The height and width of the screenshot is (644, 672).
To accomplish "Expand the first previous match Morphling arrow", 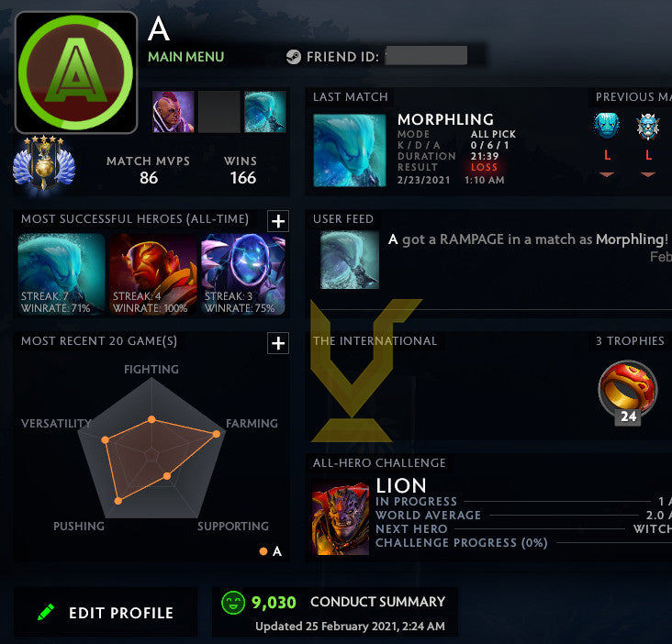I will point(607,174).
